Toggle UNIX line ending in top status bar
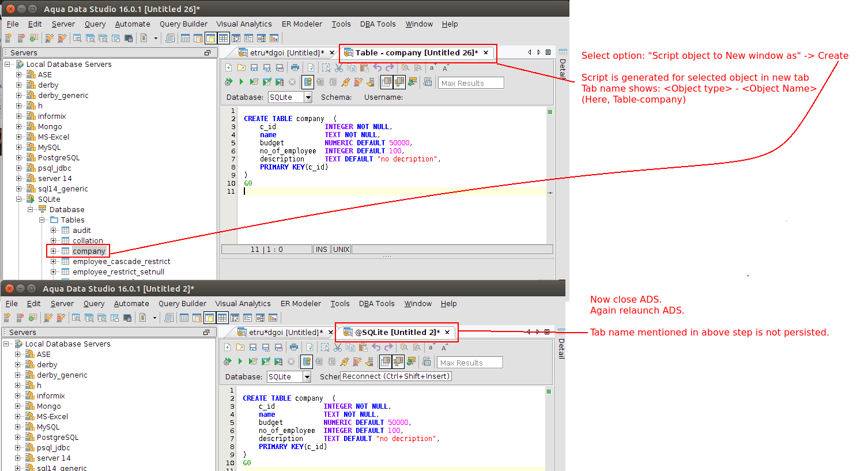This screenshot has height=471, width=868. click(342, 250)
